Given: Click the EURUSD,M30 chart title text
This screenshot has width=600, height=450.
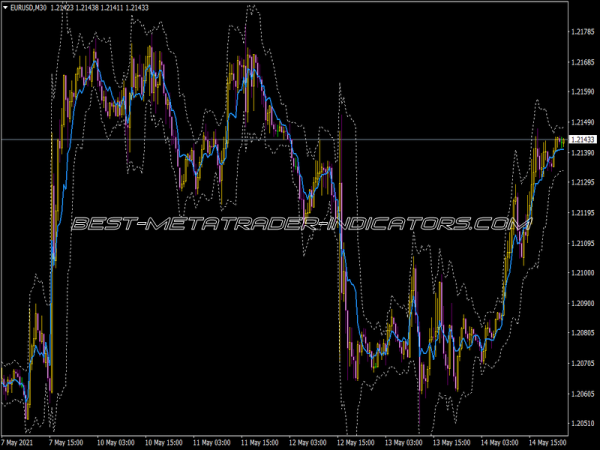Looking at the screenshot, I should 28,8.
